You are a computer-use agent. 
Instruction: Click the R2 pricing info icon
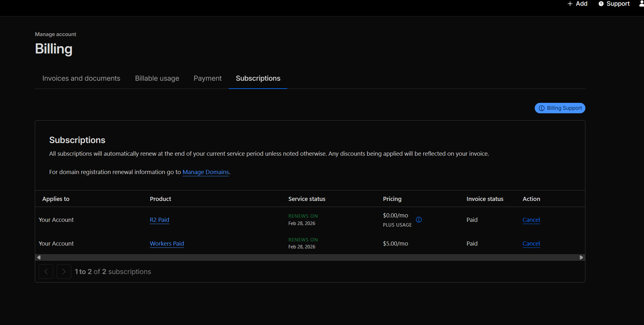click(418, 220)
